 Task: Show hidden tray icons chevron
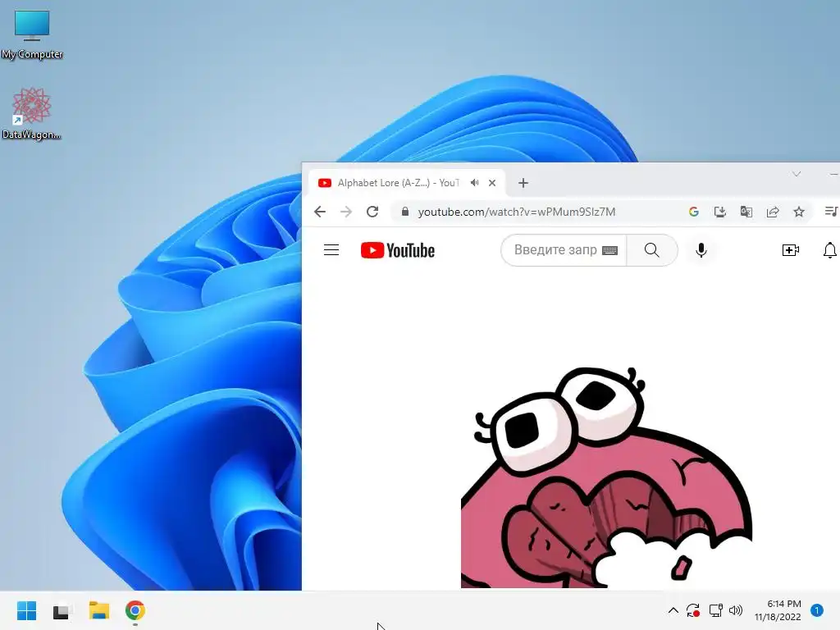tap(673, 610)
